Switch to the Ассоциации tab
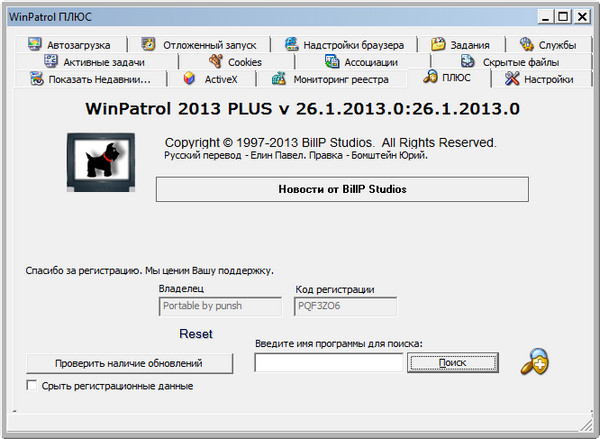Image resolution: width=600 pixels, height=439 pixels. pos(362,62)
